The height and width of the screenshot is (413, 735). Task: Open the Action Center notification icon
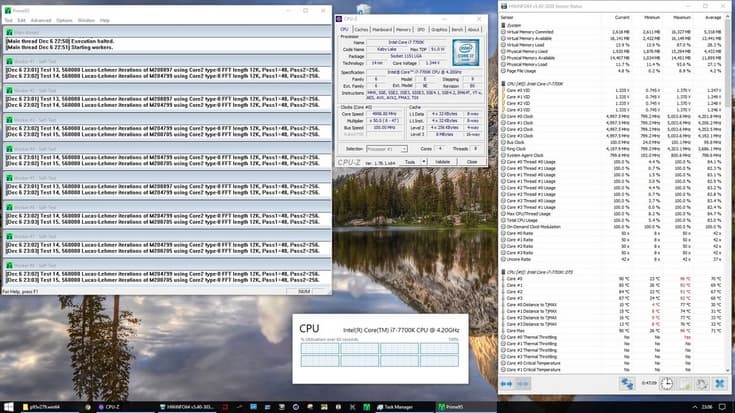point(722,407)
